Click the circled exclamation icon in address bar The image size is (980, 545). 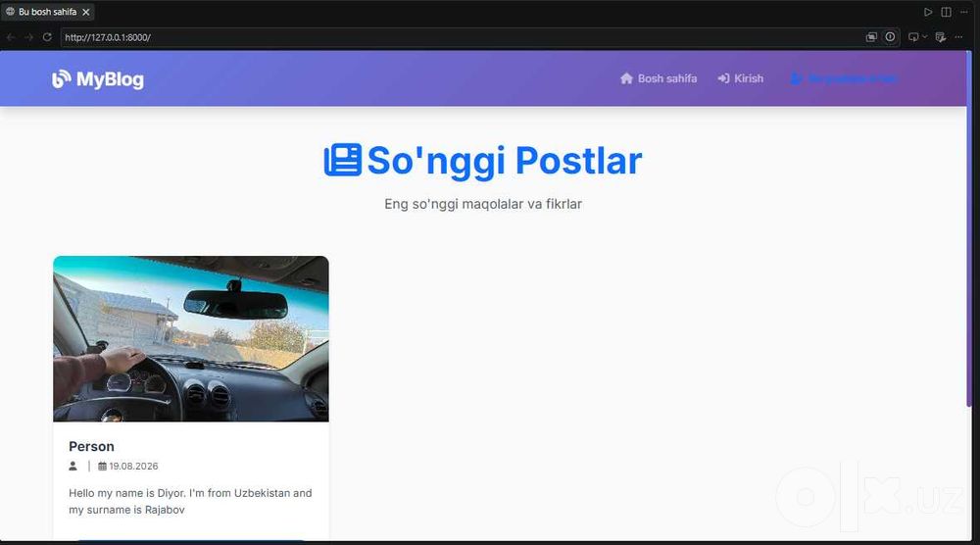pos(890,37)
